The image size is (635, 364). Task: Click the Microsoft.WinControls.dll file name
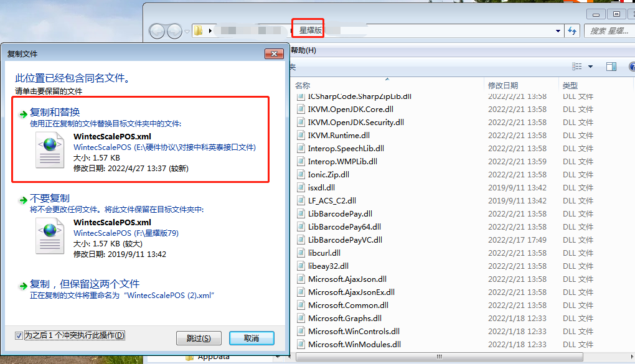coord(354,331)
